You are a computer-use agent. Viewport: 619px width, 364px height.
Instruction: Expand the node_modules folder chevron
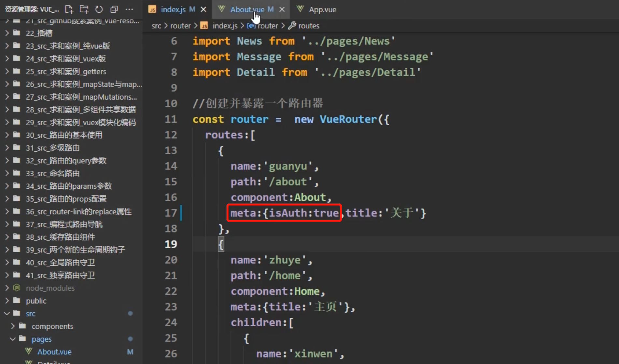coord(7,288)
